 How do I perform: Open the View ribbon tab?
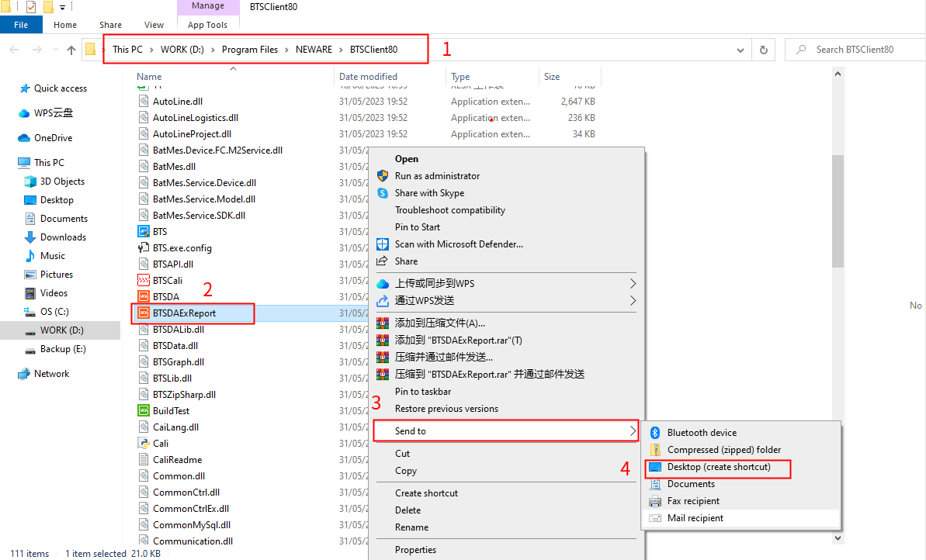154,25
